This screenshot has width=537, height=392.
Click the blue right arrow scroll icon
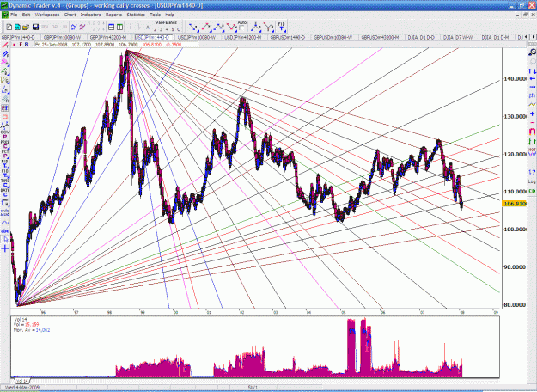tap(532, 87)
